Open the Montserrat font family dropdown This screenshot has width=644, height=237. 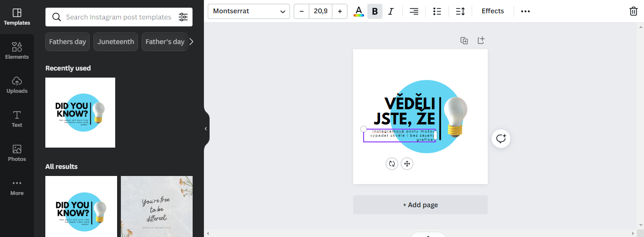[x=249, y=11]
